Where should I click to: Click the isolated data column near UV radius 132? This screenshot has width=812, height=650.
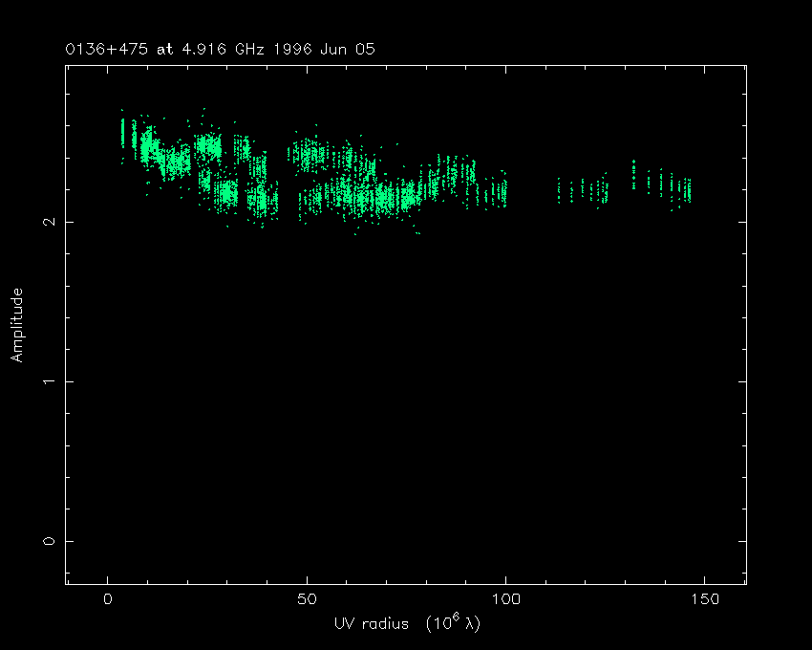click(633, 175)
